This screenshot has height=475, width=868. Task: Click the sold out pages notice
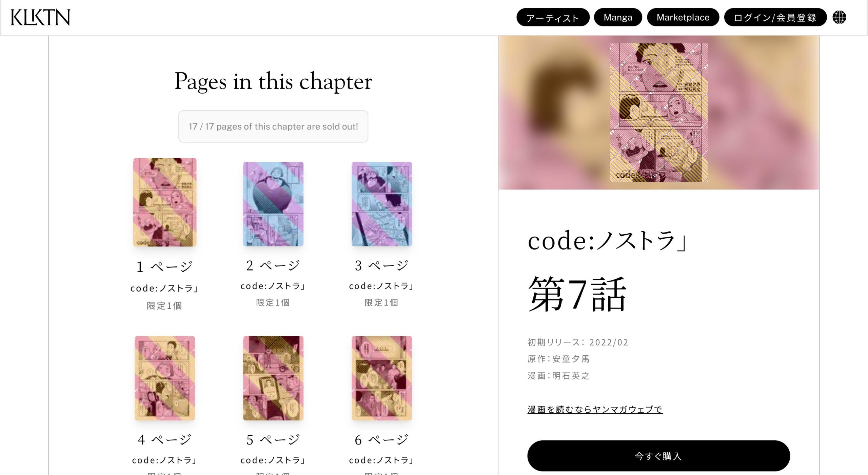(x=273, y=126)
